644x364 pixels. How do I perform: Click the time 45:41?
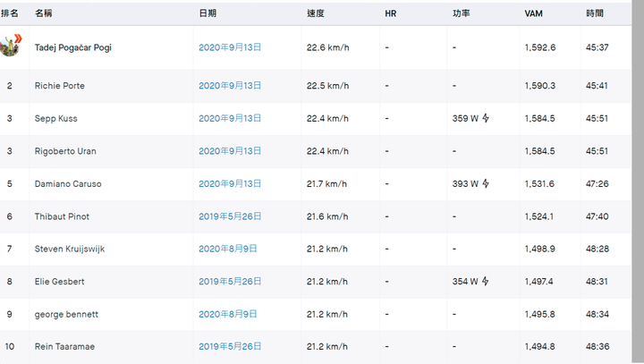pos(597,86)
